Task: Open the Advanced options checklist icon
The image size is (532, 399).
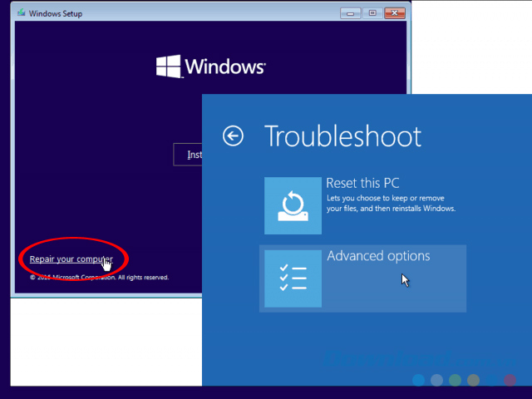Action: [293, 278]
